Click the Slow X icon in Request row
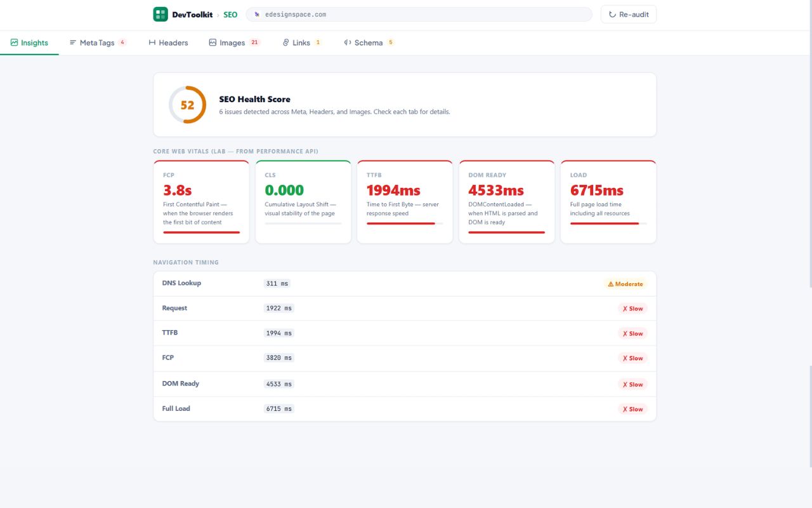This screenshot has width=812, height=508. click(625, 309)
